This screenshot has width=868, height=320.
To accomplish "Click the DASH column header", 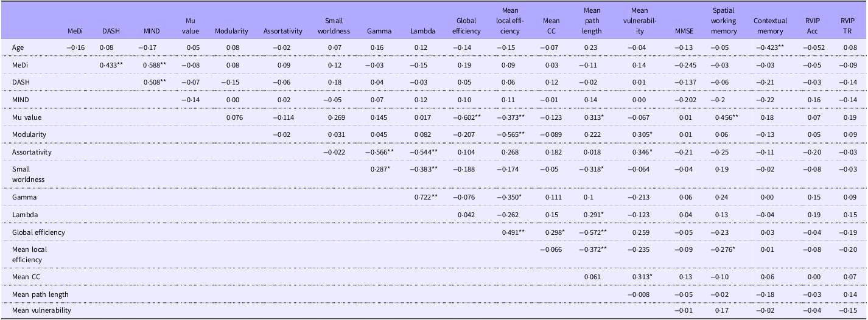I will (x=111, y=31).
